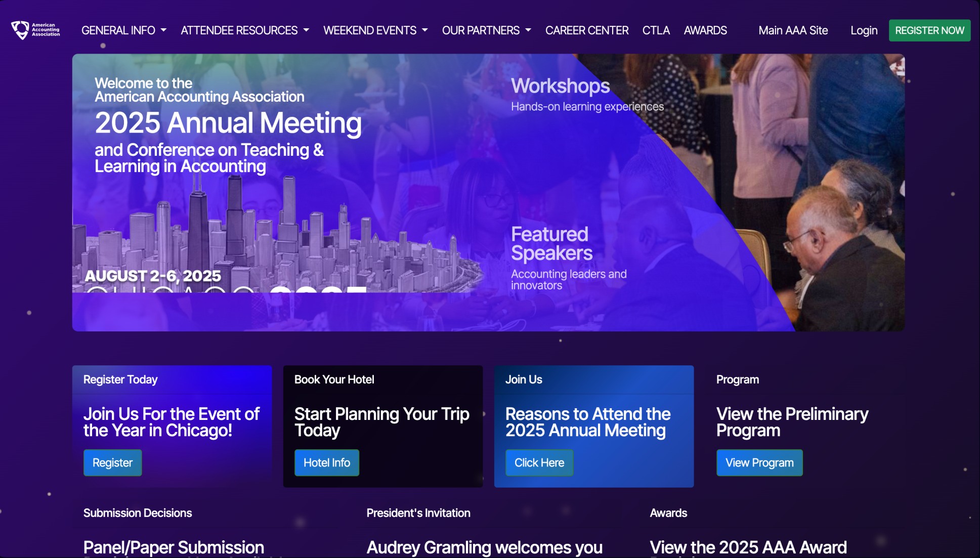Click the Awards card header
The image size is (980, 558).
[x=668, y=513]
